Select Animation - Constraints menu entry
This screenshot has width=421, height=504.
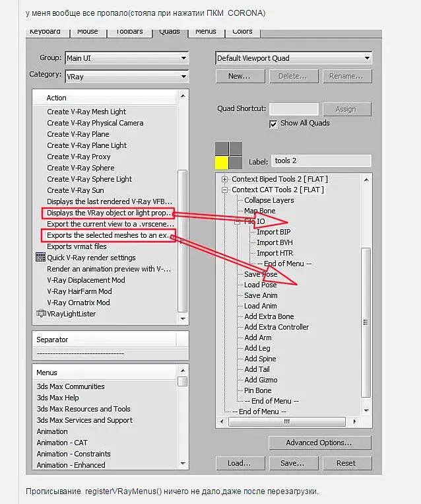click(73, 454)
